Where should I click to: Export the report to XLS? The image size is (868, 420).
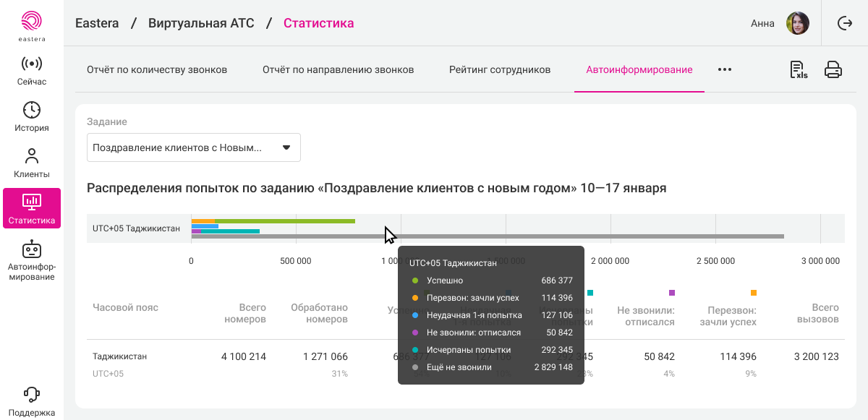click(799, 70)
